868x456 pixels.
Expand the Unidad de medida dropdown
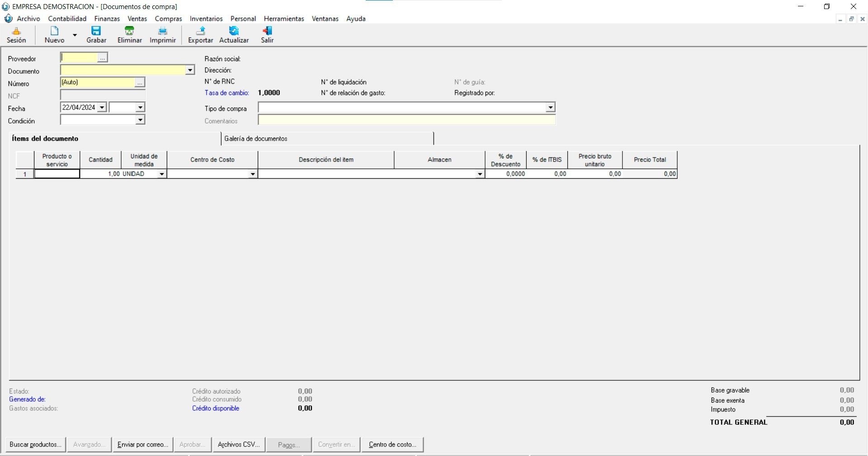click(x=161, y=174)
